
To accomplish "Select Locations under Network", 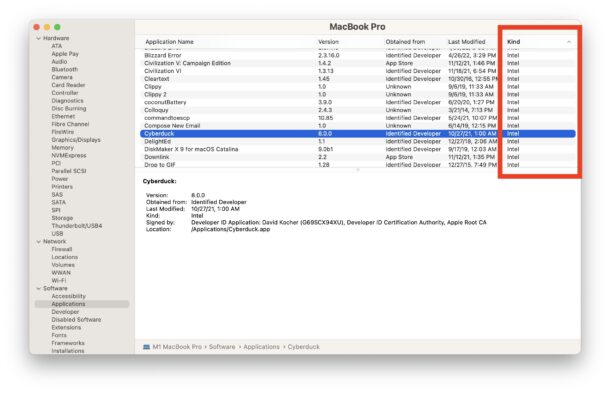I will click(x=65, y=257).
